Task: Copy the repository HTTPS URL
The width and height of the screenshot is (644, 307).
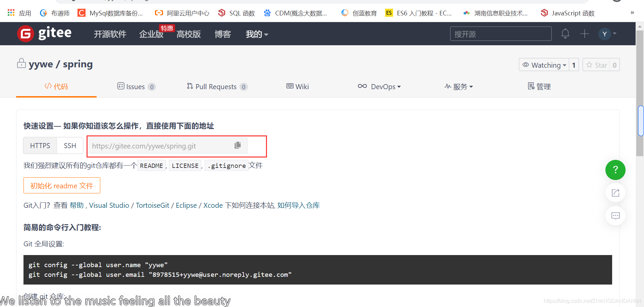Action: pyautogui.click(x=237, y=145)
